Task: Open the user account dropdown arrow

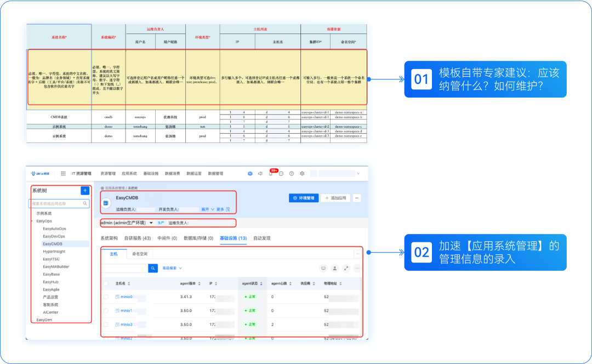Action: (358, 174)
